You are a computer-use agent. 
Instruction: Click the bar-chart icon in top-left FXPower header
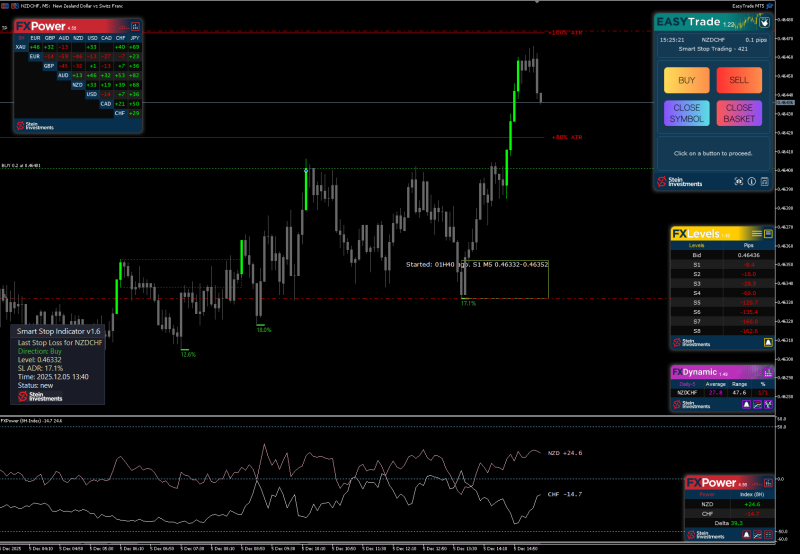(x=135, y=26)
